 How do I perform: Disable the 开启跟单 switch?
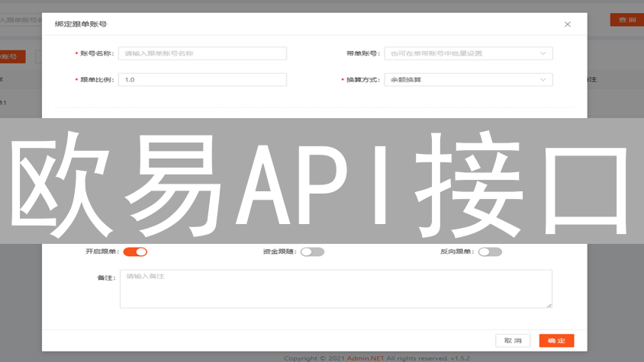(x=135, y=251)
